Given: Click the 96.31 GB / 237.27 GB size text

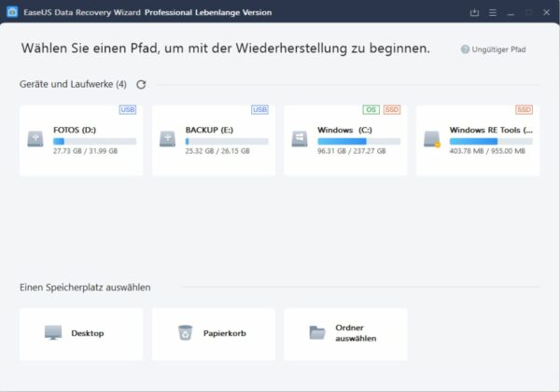Looking at the screenshot, I should pos(352,151).
